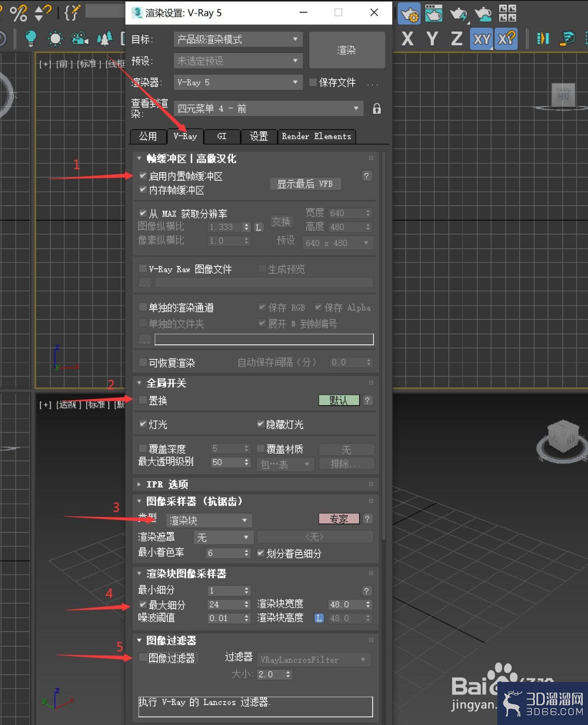
Task: Click help button in bucket image sampler rollout
Action: pos(367,591)
